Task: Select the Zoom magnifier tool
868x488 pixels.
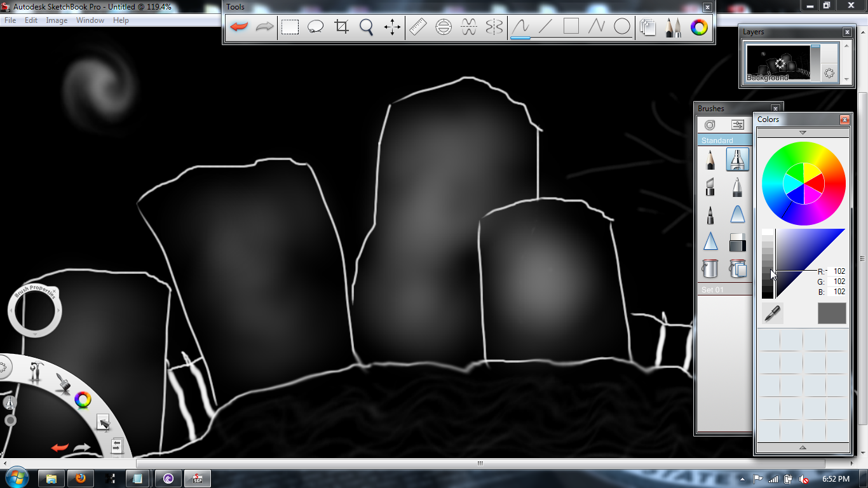Action: (367, 27)
